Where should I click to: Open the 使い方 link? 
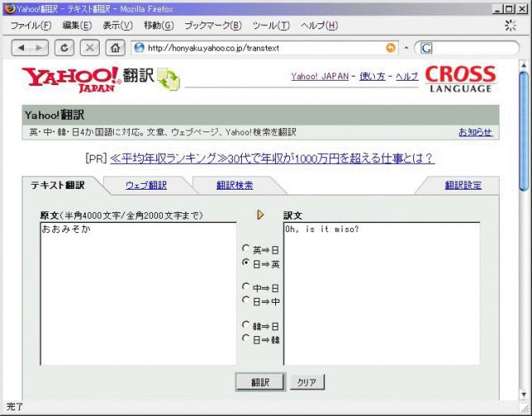point(372,77)
